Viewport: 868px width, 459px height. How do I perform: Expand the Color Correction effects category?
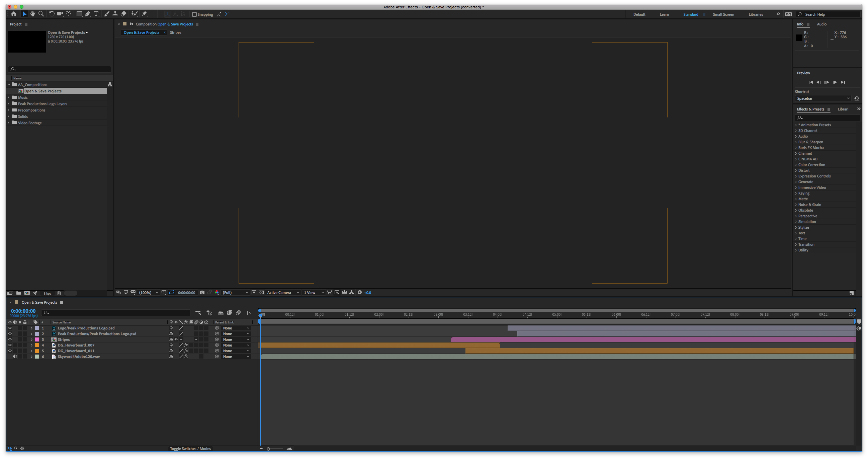click(x=796, y=165)
